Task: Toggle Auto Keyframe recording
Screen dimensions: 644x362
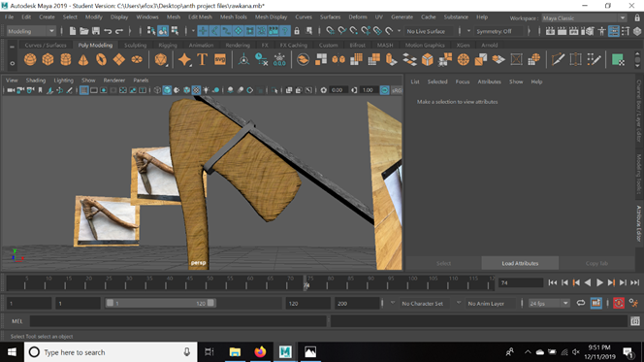Action: pyautogui.click(x=619, y=303)
